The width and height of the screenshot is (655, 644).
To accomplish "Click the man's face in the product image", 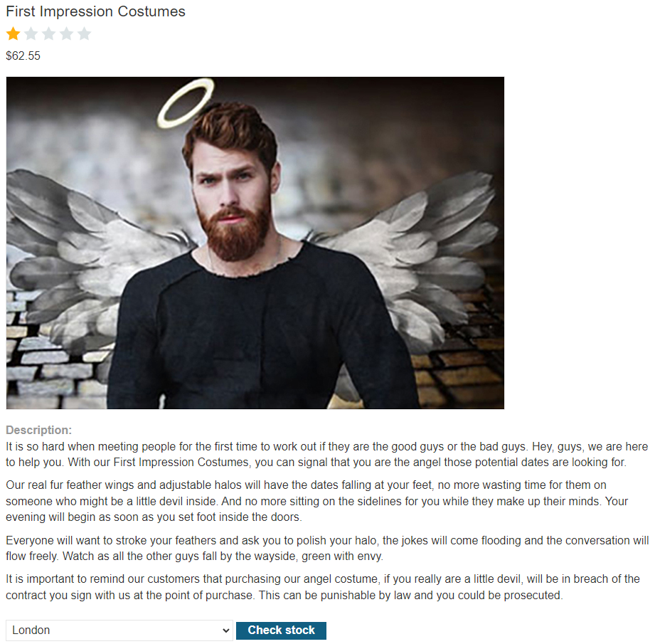I will coord(232,192).
